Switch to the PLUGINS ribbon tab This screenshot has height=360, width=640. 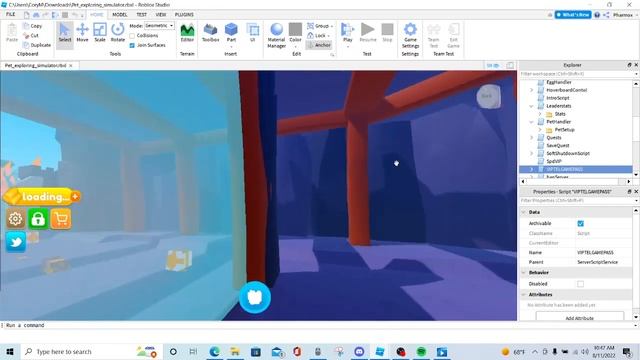pyautogui.click(x=184, y=15)
